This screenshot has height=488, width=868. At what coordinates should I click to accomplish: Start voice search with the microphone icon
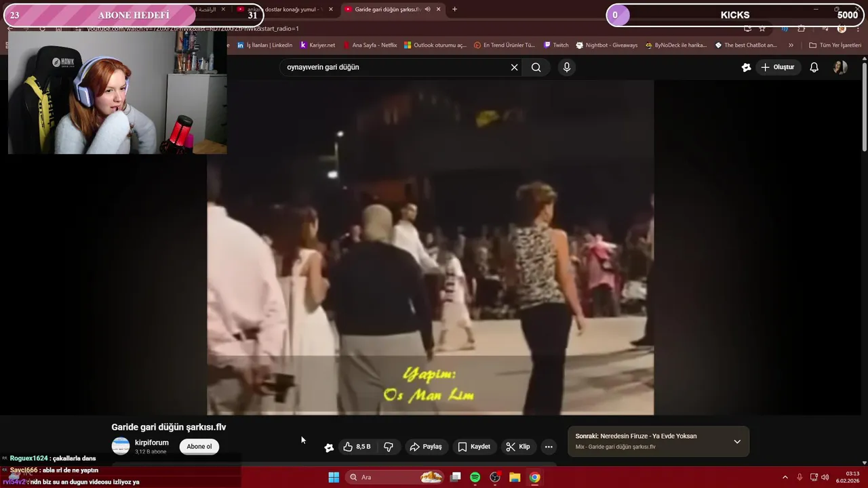pos(567,67)
